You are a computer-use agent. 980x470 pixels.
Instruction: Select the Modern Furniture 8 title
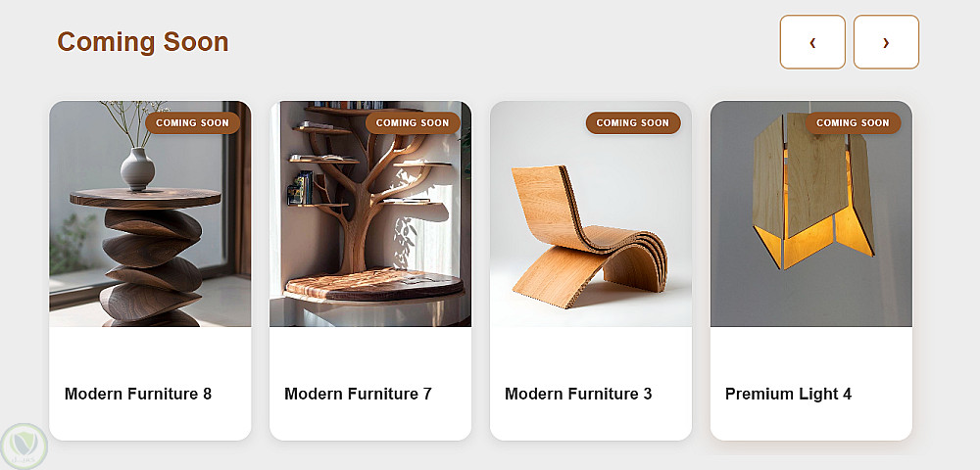click(x=138, y=394)
